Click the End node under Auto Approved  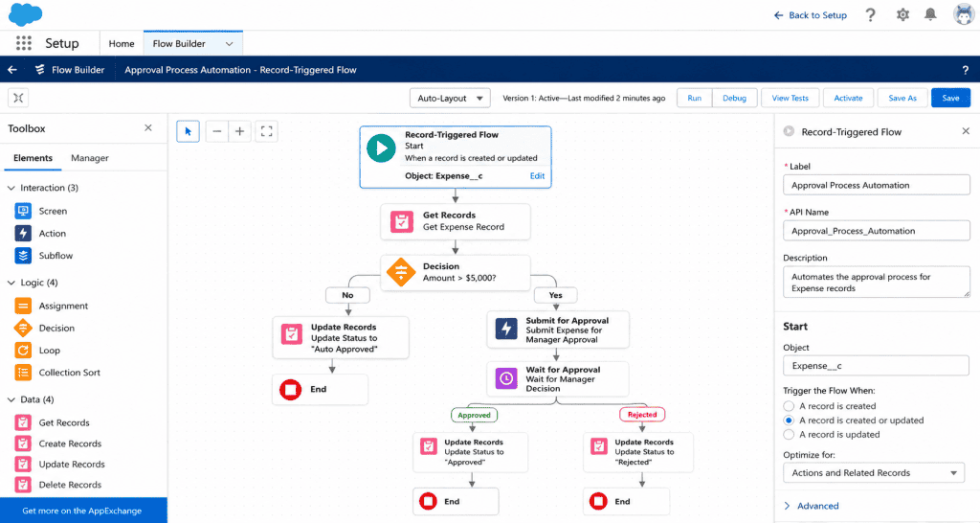[x=320, y=390]
